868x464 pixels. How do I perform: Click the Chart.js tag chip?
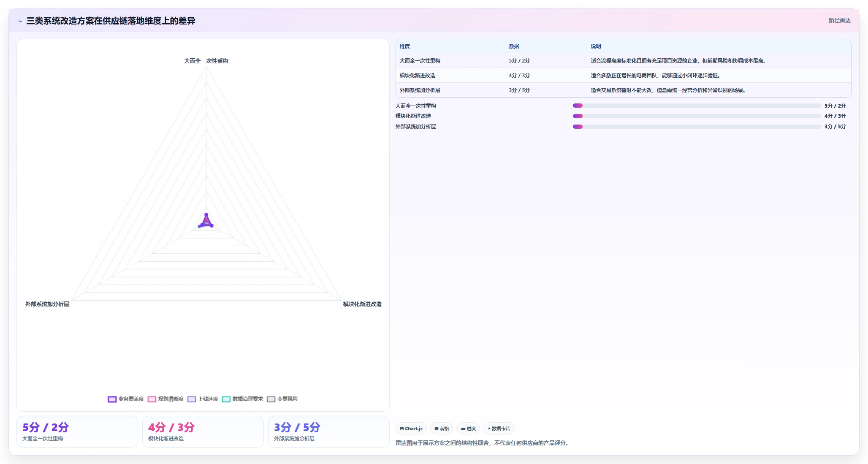coord(411,429)
